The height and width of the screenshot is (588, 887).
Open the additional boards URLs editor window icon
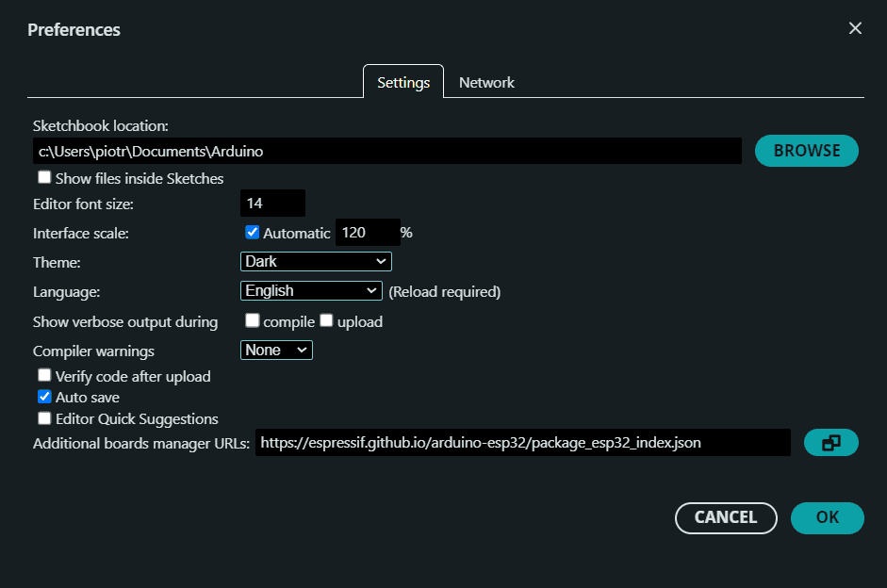(x=830, y=442)
